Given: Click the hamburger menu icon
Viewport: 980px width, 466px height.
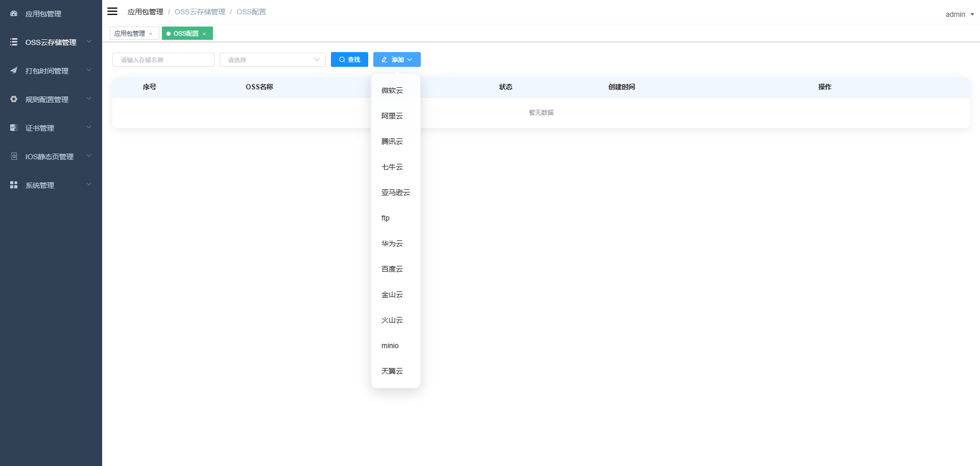Looking at the screenshot, I should tap(112, 11).
